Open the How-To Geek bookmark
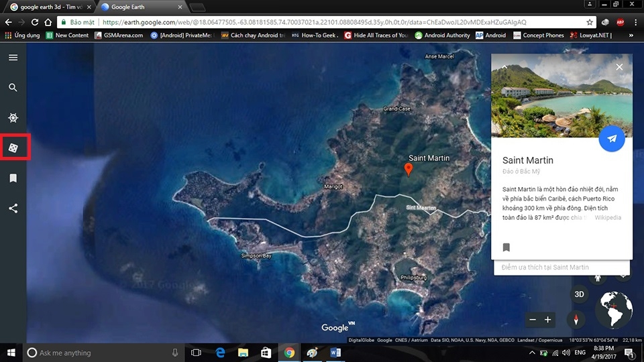This screenshot has width=644, height=362. click(x=315, y=36)
